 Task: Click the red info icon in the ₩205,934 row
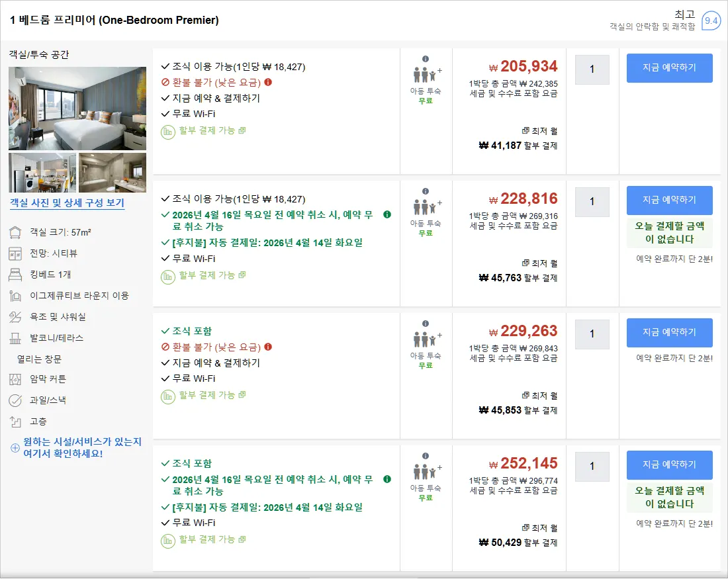click(x=268, y=82)
